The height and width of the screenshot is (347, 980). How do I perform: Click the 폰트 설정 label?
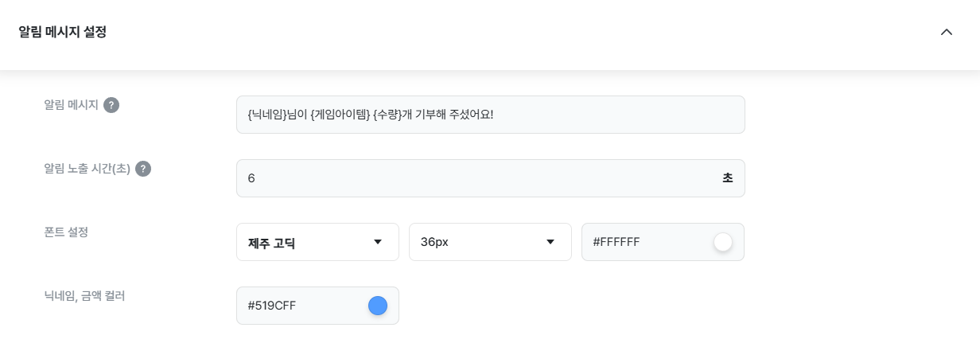click(66, 232)
